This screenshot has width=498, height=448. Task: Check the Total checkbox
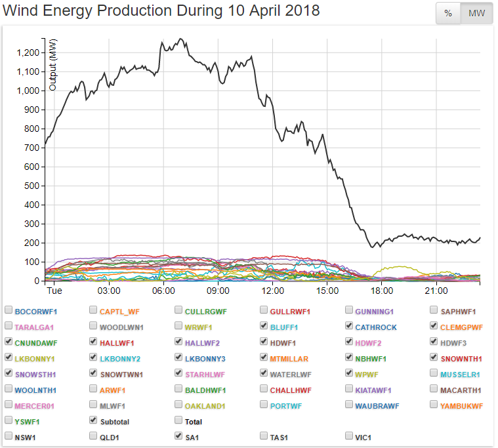pos(179,420)
